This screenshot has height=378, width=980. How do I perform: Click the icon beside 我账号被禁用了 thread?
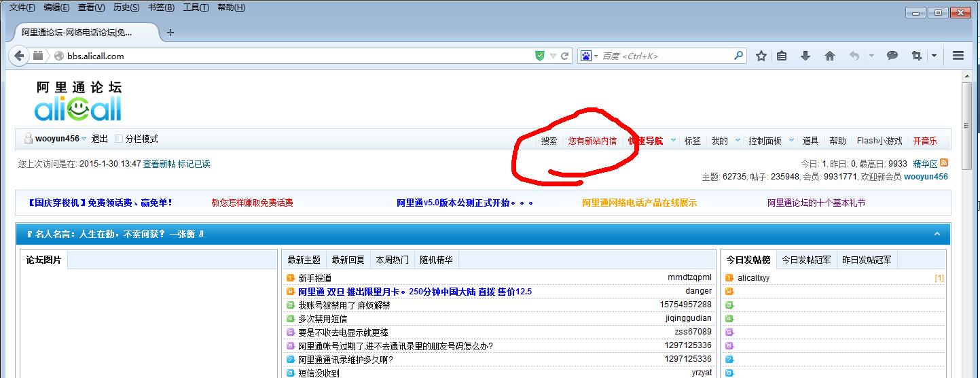click(290, 305)
